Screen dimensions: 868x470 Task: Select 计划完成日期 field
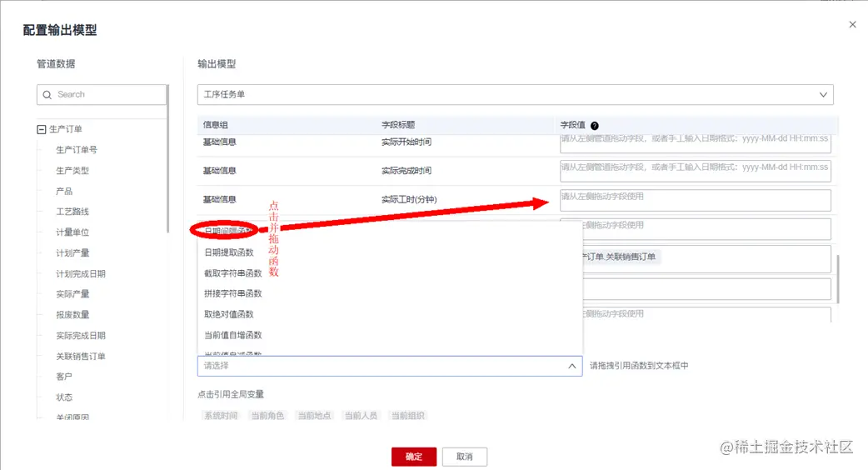click(81, 273)
